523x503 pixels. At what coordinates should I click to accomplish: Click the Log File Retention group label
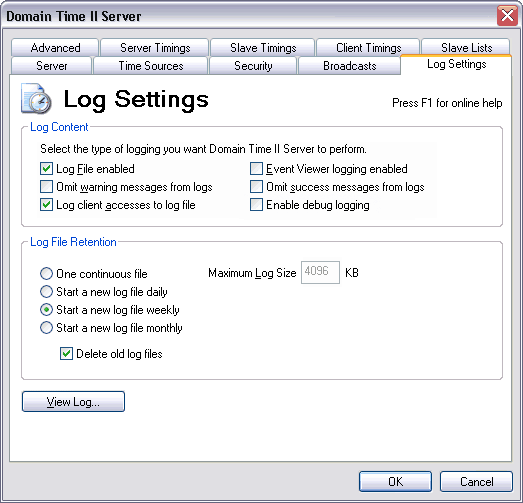coord(73,242)
